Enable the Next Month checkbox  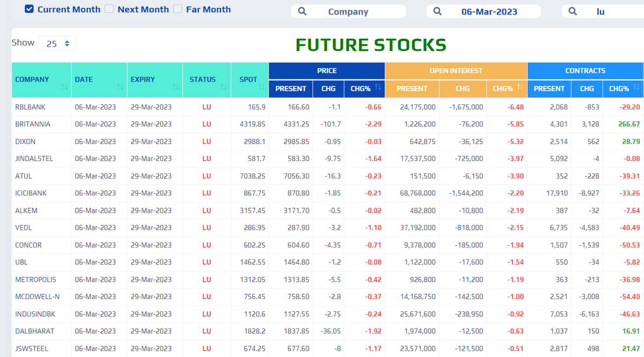[109, 9]
